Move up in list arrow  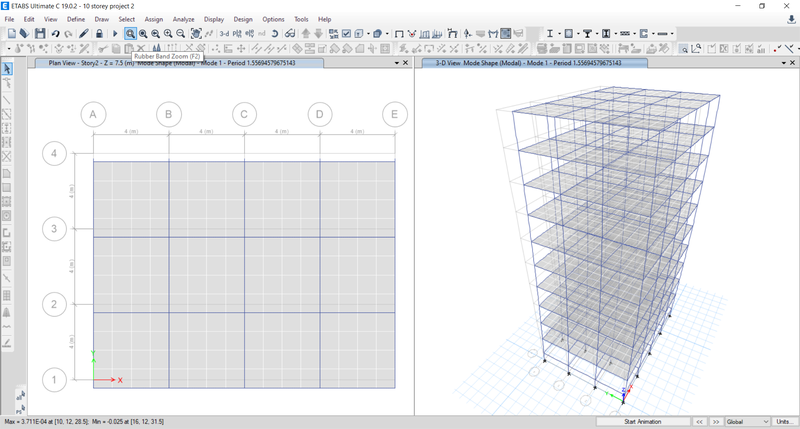coord(306,34)
